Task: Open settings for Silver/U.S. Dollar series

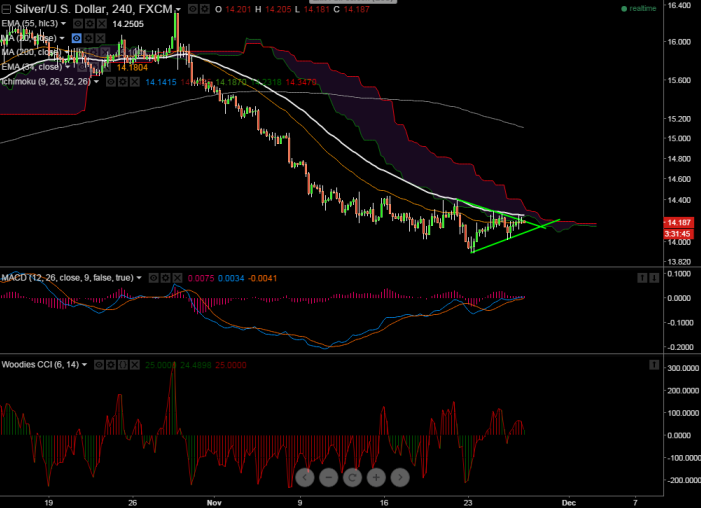Action: [204, 9]
